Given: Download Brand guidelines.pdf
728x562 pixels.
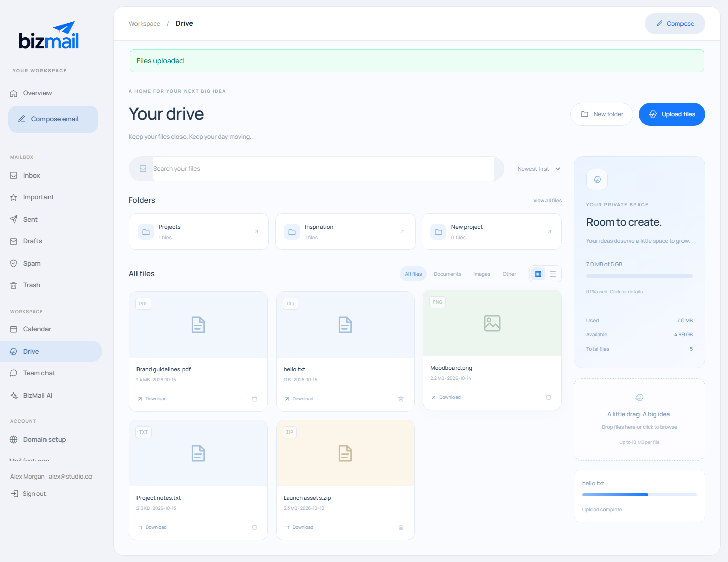Looking at the screenshot, I should [152, 399].
